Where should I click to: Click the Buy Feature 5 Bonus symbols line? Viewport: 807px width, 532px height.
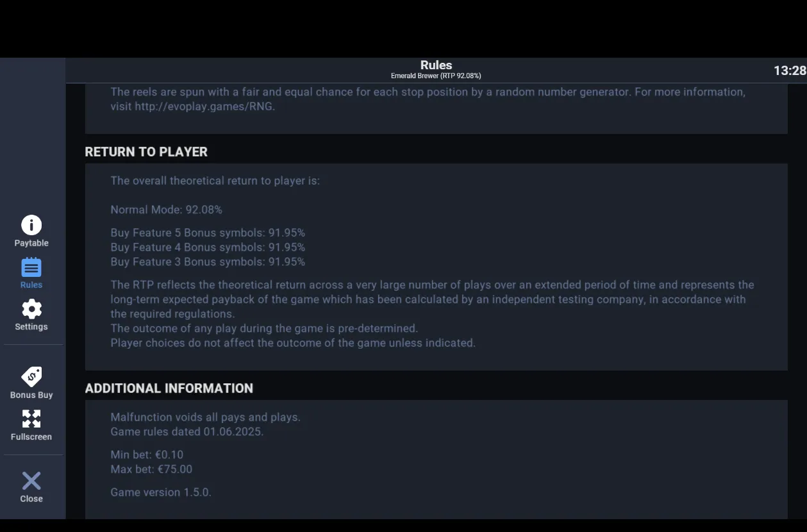[x=208, y=233]
